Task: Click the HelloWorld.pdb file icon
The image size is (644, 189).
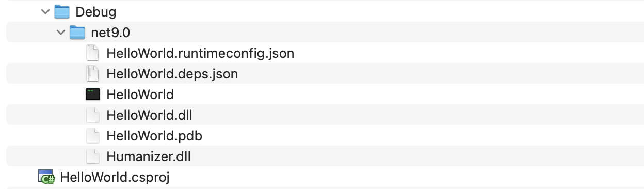Action: pyautogui.click(x=92, y=136)
